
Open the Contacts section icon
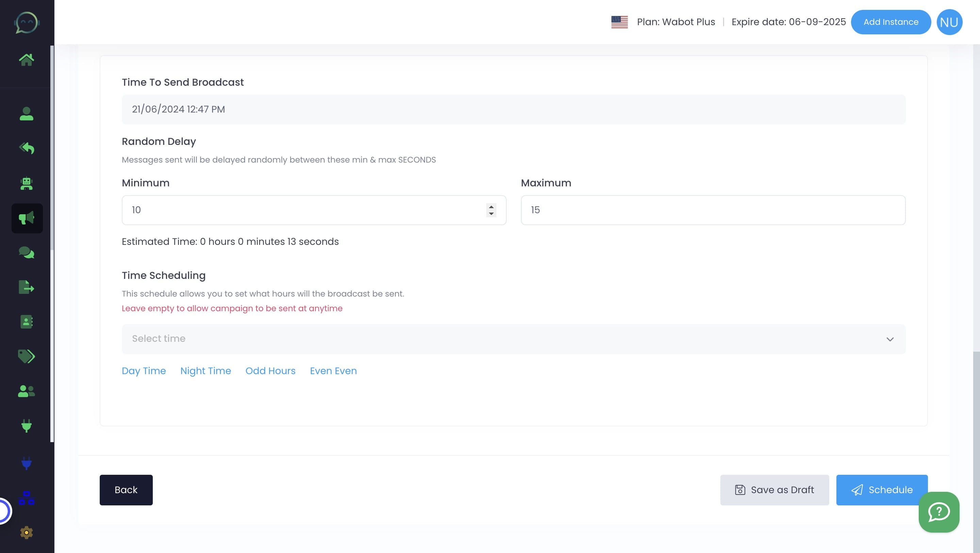point(27,322)
